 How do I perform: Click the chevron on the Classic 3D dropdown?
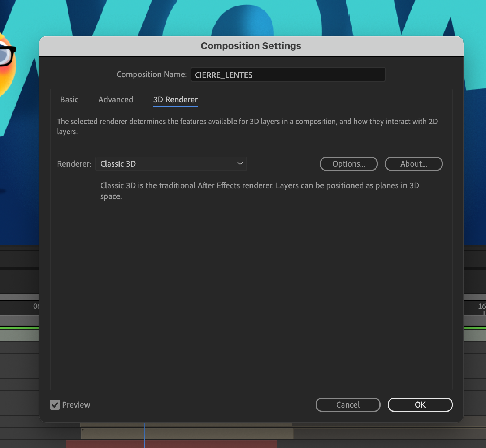(239, 164)
